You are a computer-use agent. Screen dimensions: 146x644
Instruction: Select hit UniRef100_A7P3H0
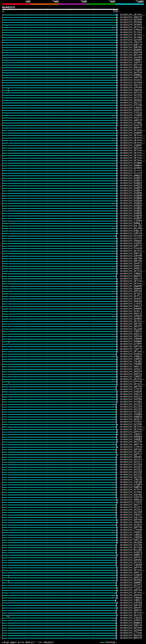[x=131, y=87]
